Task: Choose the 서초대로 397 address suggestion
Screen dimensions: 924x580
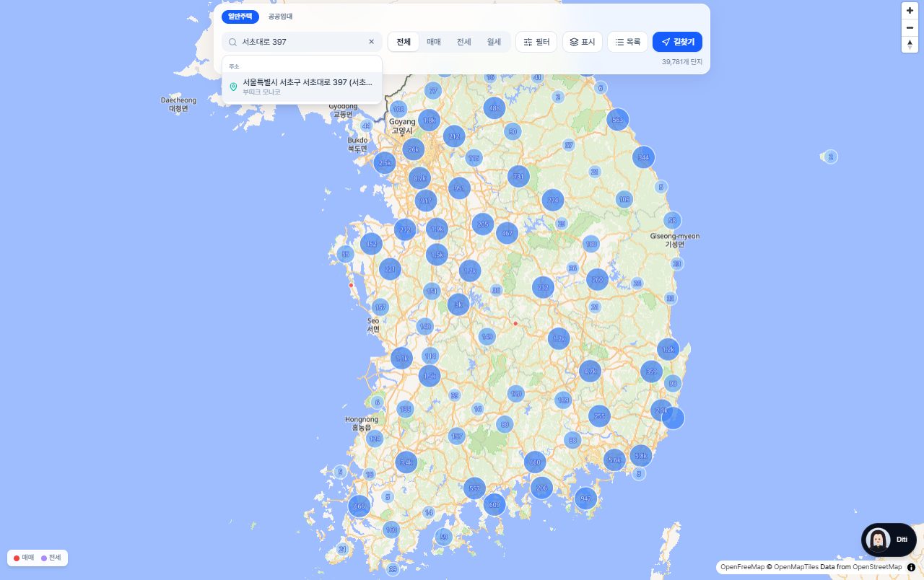Action: 302,87
